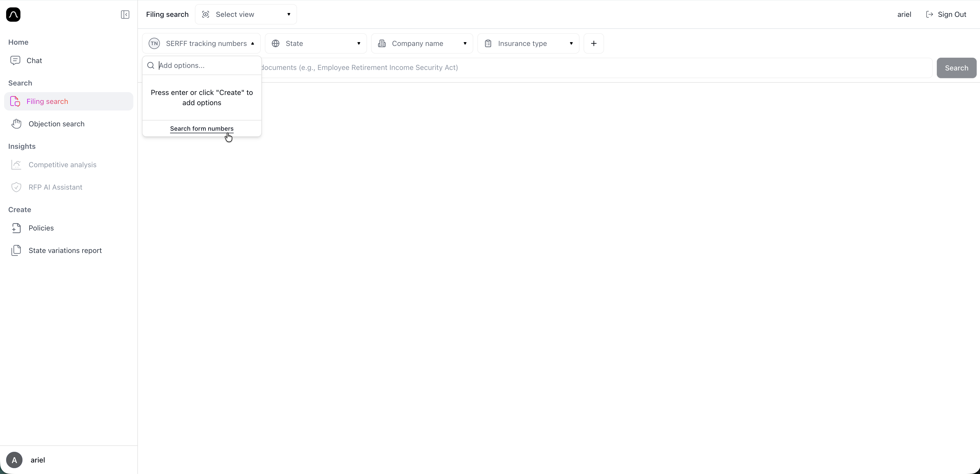Open the Company name dropdown
Screen dimensions: 980x474
coord(422,43)
